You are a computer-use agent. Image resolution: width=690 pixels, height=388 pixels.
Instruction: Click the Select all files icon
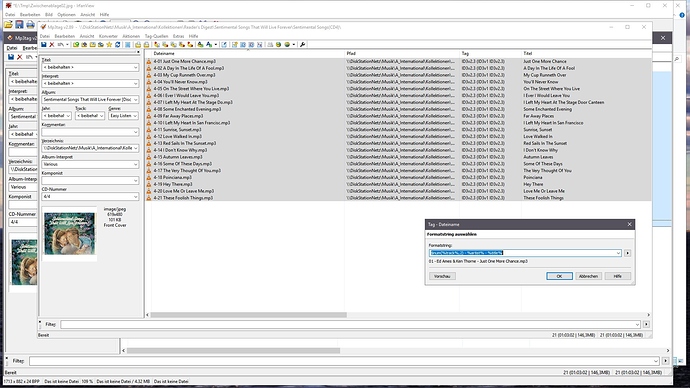pyautogui.click(x=127, y=44)
